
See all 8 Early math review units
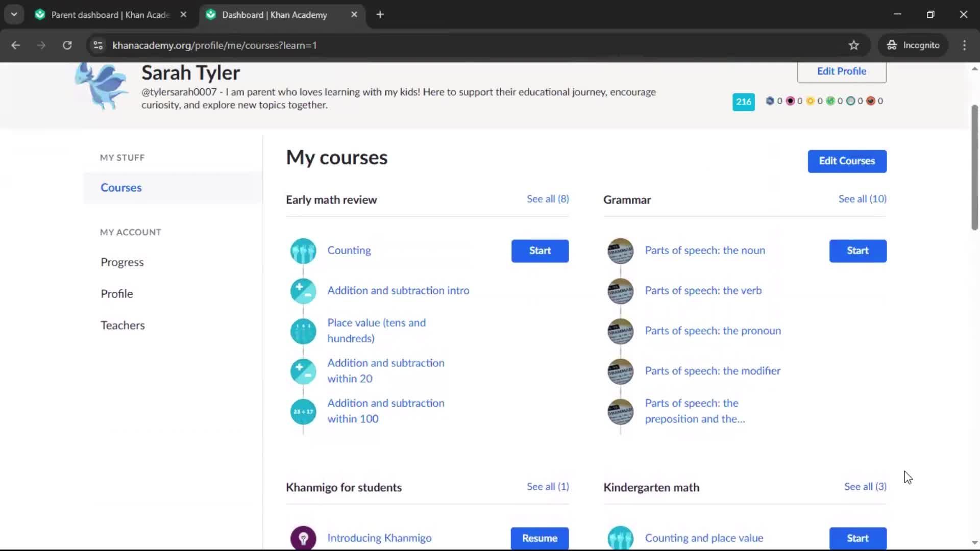(548, 199)
